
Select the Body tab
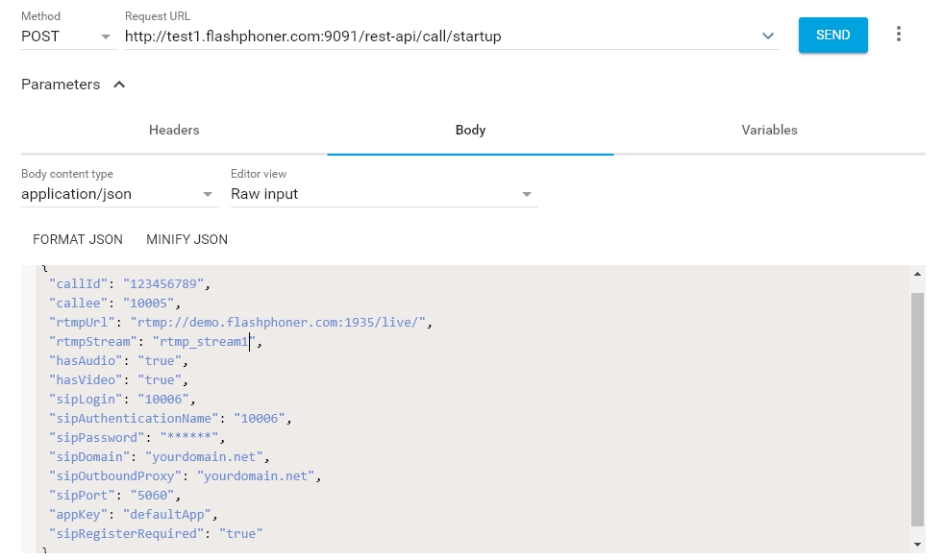470,130
